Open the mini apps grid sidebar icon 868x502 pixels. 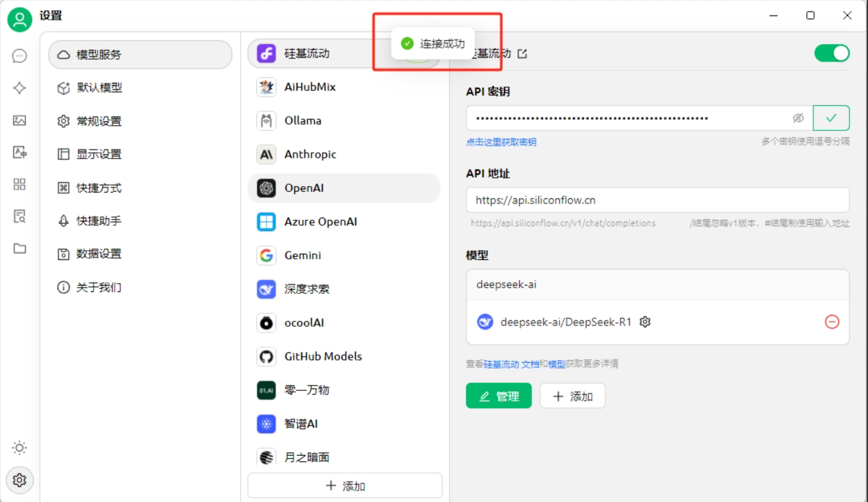point(19,184)
